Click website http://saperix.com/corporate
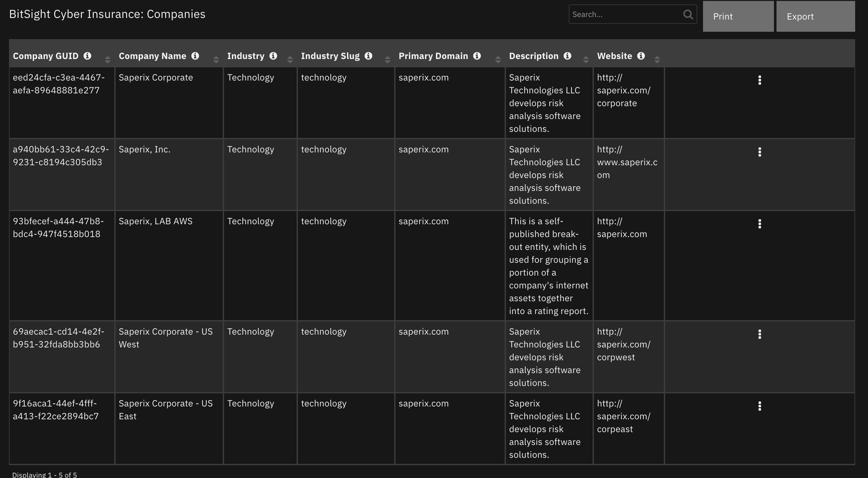868x478 pixels. (x=624, y=90)
